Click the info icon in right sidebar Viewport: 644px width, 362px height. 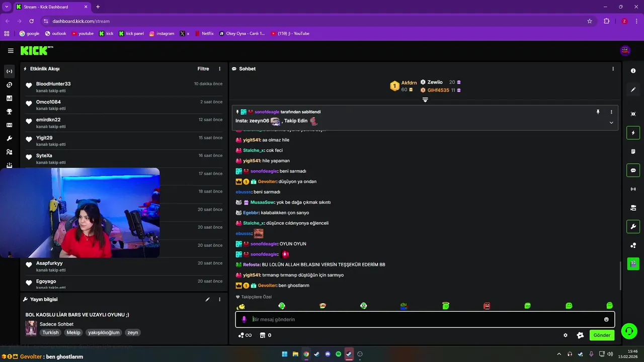[x=633, y=71]
